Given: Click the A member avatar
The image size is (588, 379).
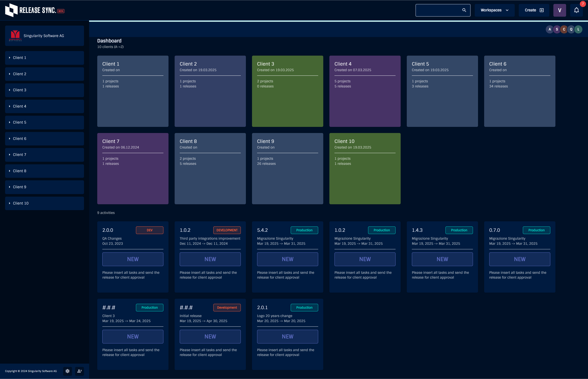Looking at the screenshot, I should [549, 29].
